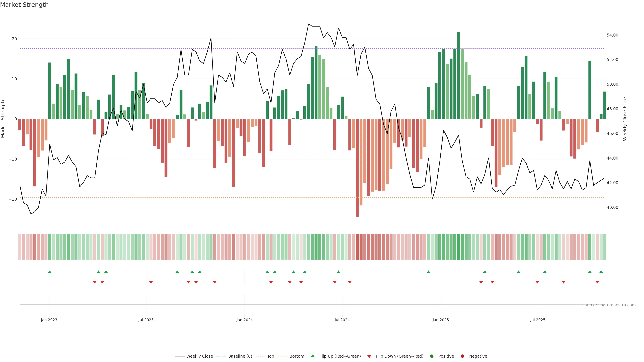Click the Market Strength chart title
Screen dimensions: 644x362
point(24,5)
